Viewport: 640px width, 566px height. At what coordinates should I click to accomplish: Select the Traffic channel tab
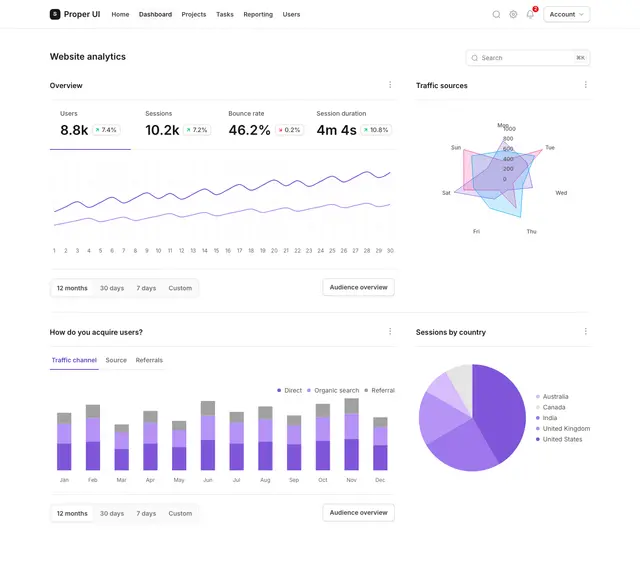coord(74,360)
